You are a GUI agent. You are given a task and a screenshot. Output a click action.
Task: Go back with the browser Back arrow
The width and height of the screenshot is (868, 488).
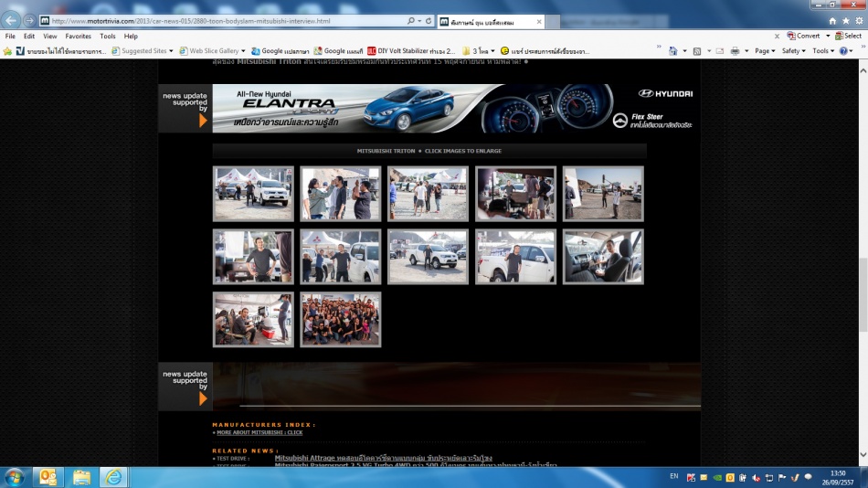click(11, 20)
